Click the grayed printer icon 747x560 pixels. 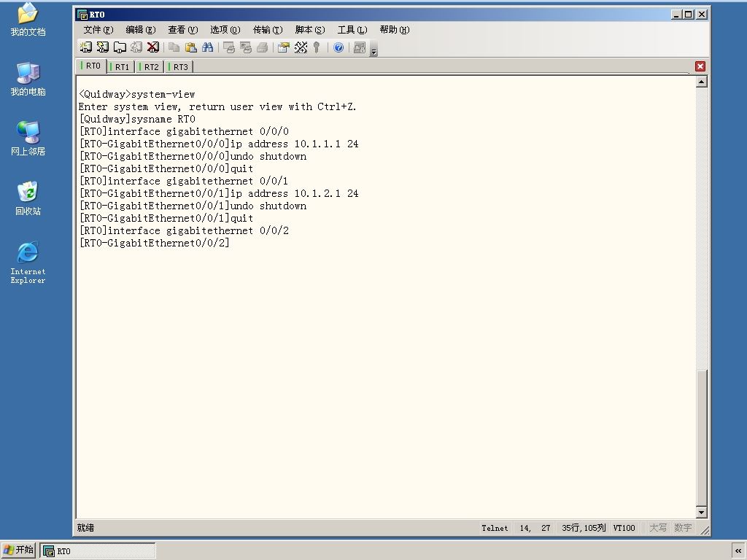click(262, 47)
